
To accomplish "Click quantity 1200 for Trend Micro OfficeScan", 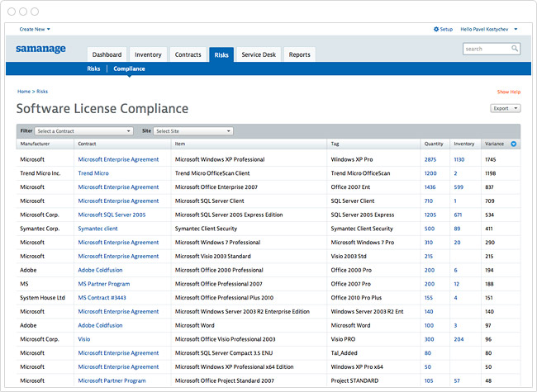I will pos(430,173).
